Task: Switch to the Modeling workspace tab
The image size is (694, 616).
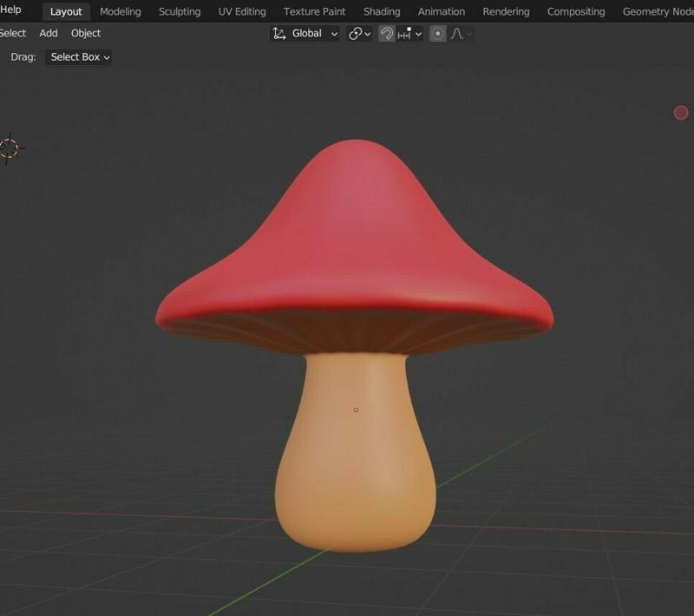Action: (x=121, y=11)
